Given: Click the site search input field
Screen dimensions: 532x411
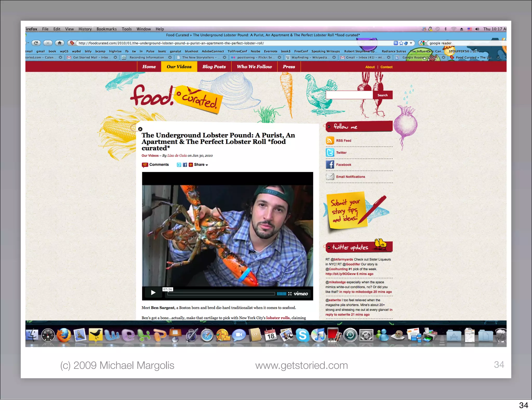Looking at the screenshot, I should pyautogui.click(x=349, y=95).
